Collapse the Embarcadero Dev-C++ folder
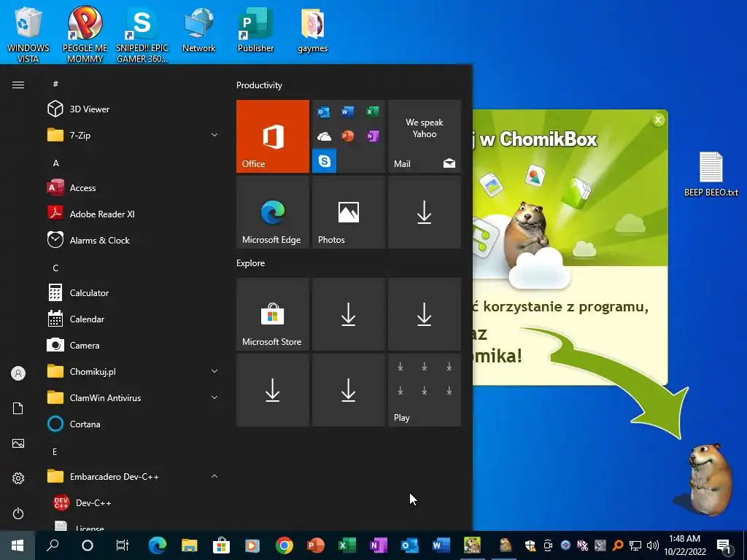Viewport: 747px width, 560px height. coord(214,476)
